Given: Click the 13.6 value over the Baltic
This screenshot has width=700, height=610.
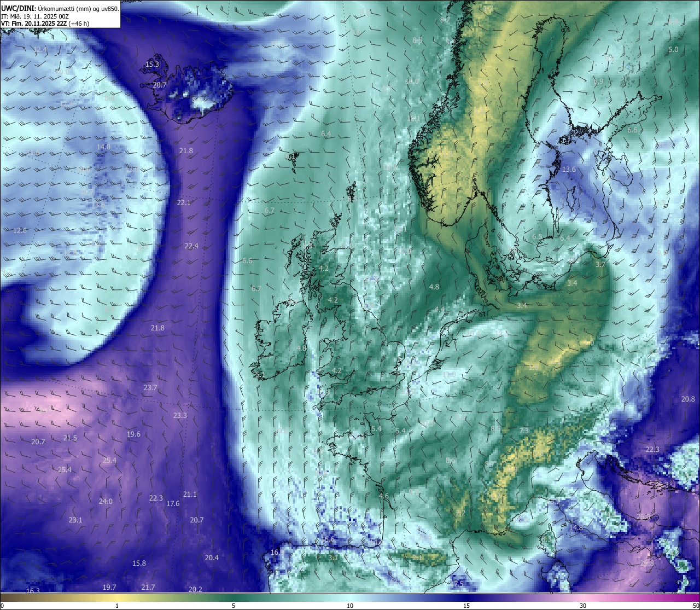Looking at the screenshot, I should pos(569,170).
